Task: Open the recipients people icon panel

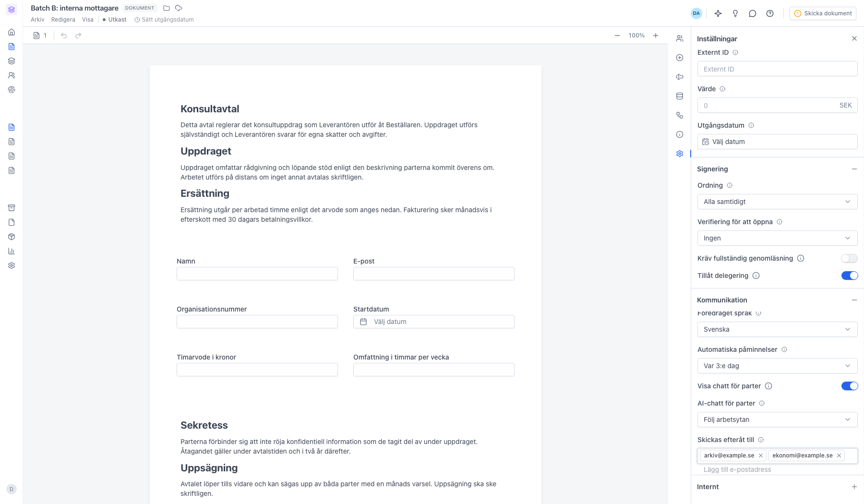Action: coord(680,38)
